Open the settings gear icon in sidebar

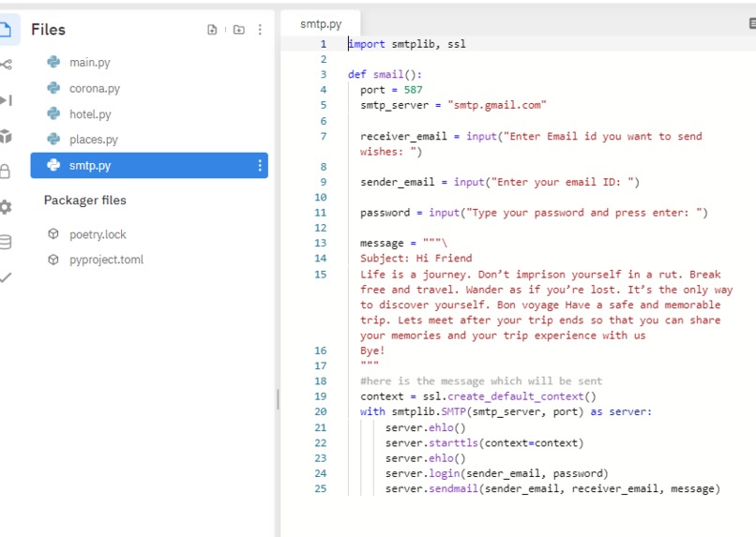pos(6,207)
